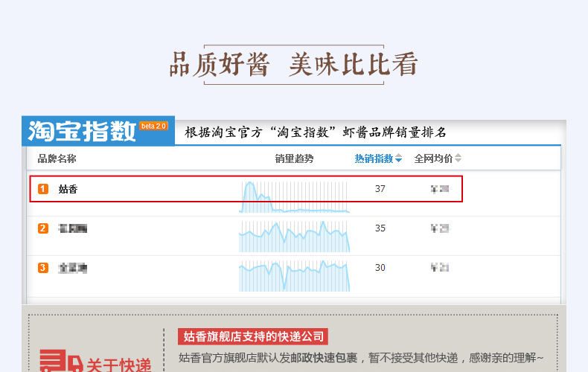
Task: Click the hot index value 37
Action: tap(380, 189)
